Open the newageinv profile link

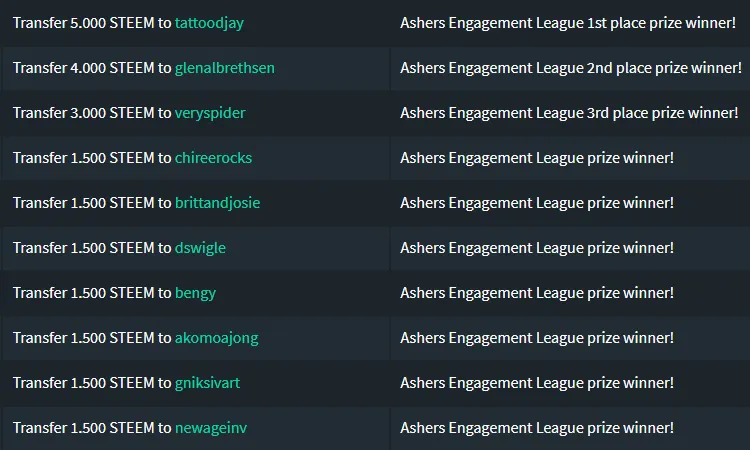[x=211, y=428]
